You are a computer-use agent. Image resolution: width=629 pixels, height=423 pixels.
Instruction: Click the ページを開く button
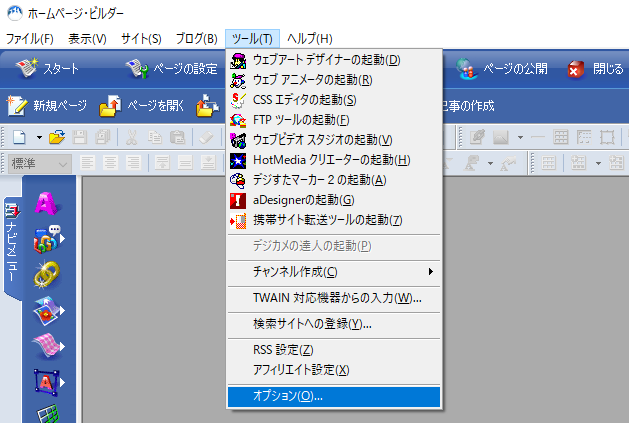[x=142, y=106]
